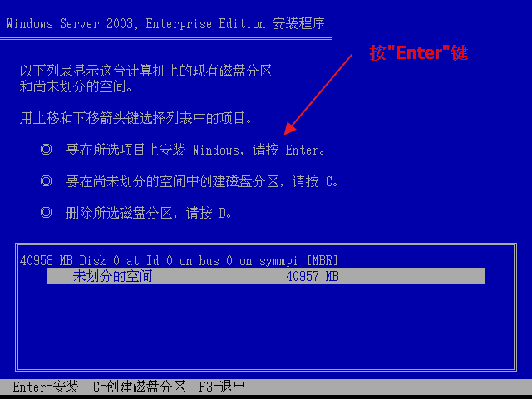Click the 40957 MB size value

point(313,277)
